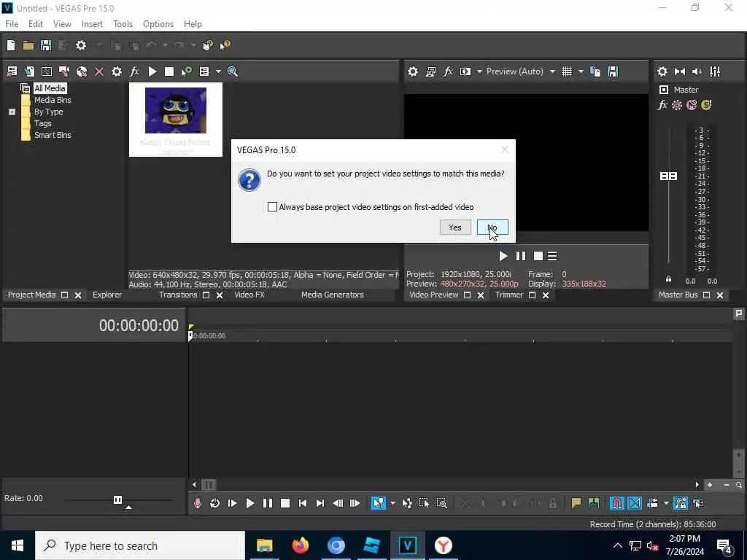Switch to the Explorer tab
The image size is (747, 560).
[107, 295]
